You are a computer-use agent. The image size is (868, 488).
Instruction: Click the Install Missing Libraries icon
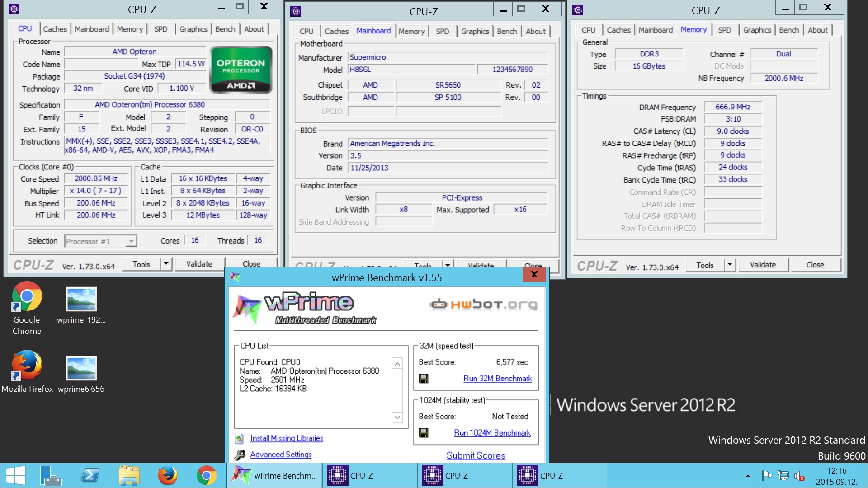[x=240, y=438]
